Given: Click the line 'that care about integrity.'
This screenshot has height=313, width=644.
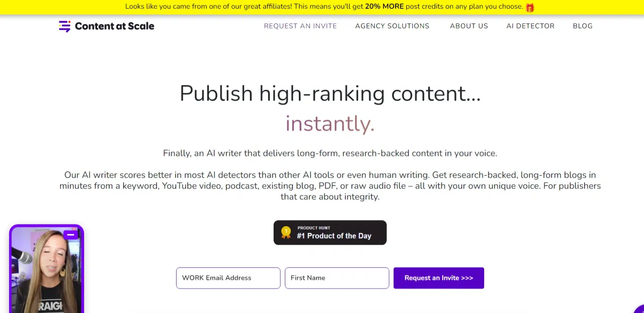Looking at the screenshot, I should [x=330, y=197].
